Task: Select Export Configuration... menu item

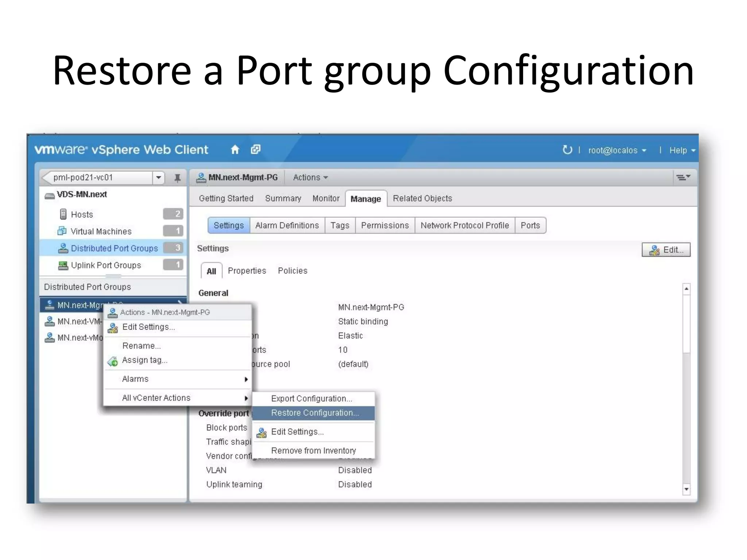Action: click(x=314, y=398)
